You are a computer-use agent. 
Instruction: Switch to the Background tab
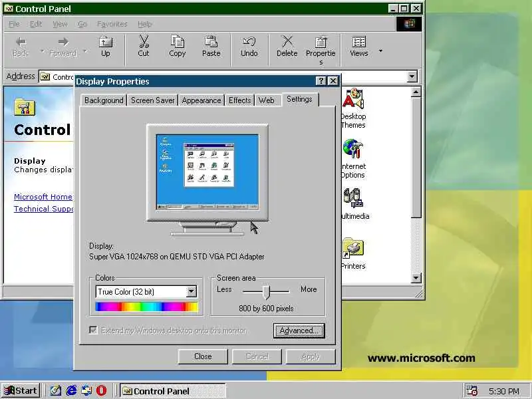pyautogui.click(x=104, y=100)
